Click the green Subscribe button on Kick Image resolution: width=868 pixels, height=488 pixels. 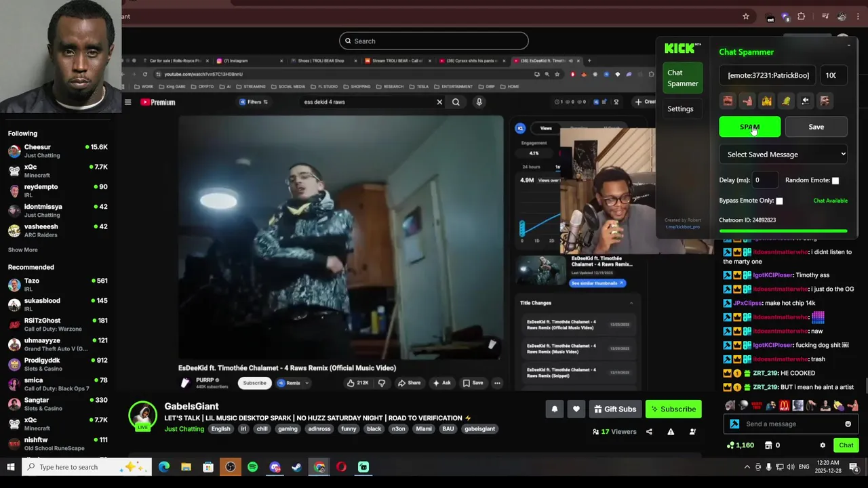(x=673, y=409)
